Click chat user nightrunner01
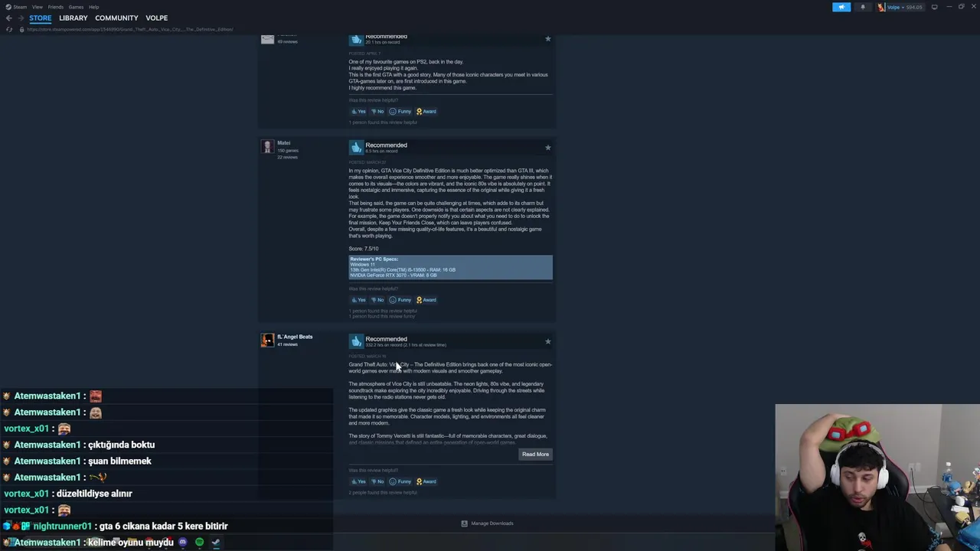980x551 pixels. click(62, 527)
